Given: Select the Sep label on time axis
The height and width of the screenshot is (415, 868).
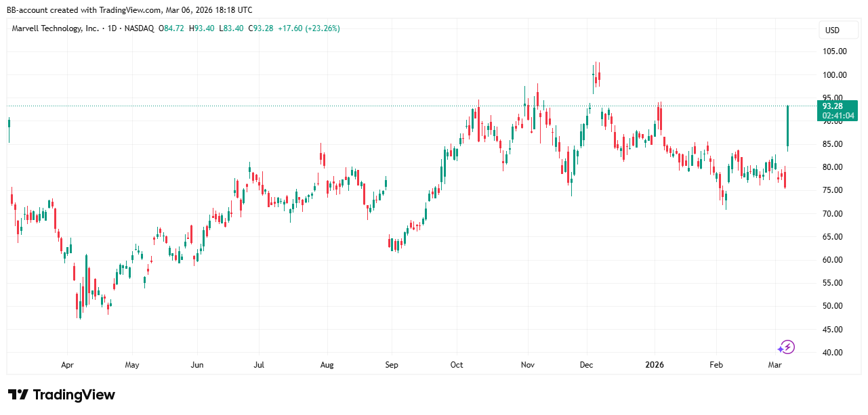Looking at the screenshot, I should 392,365.
